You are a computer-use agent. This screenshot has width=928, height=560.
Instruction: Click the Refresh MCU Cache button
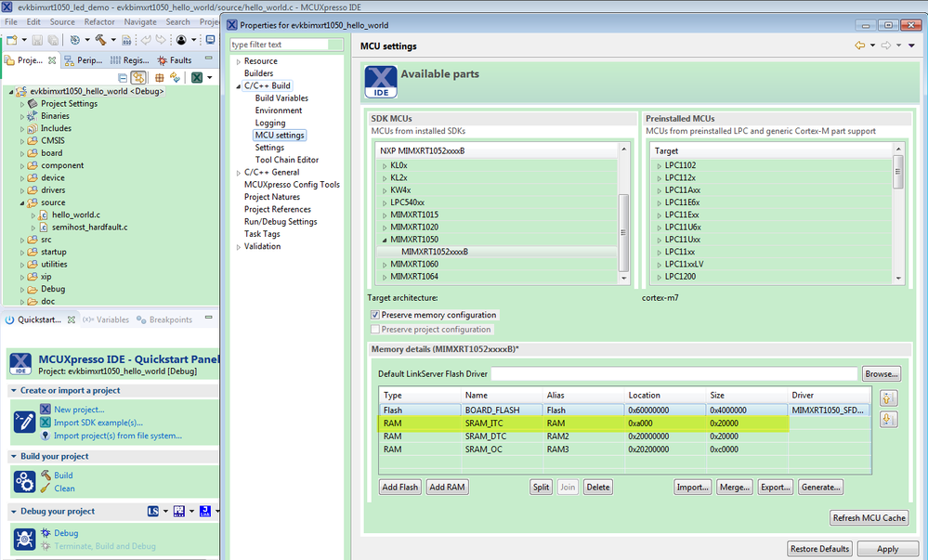(x=869, y=518)
